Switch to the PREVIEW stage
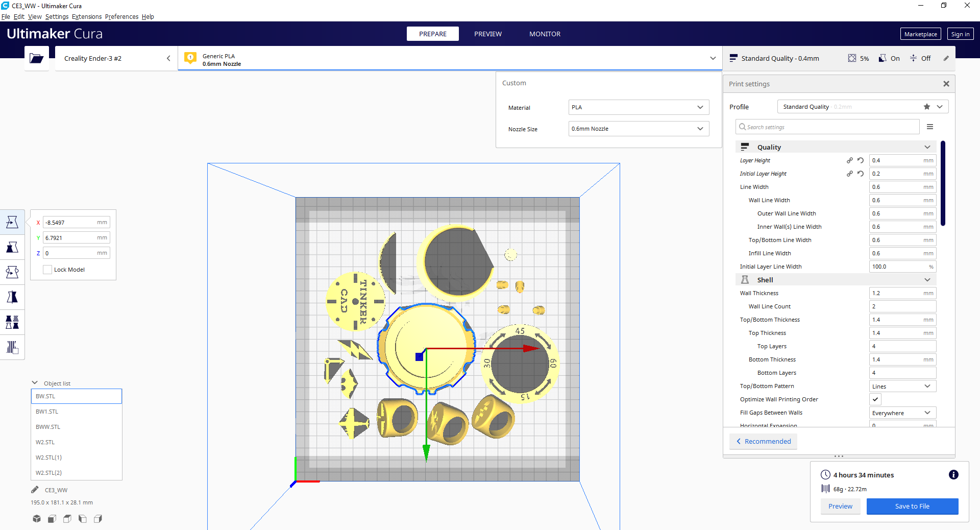 (488, 34)
